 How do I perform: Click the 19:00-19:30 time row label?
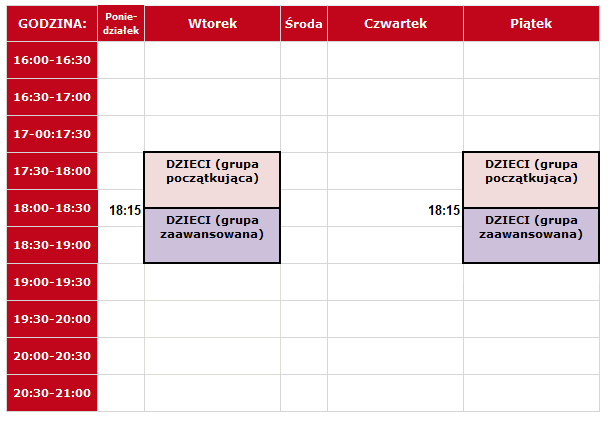[x=52, y=282]
